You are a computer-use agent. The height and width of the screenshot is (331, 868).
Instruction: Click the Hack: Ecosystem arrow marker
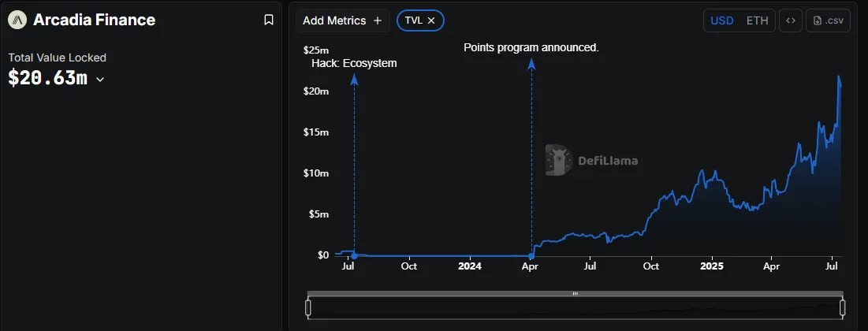point(354,80)
